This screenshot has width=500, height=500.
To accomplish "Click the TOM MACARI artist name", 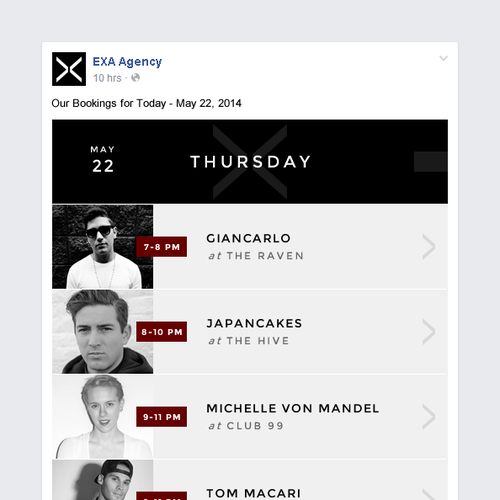I will coord(254,493).
